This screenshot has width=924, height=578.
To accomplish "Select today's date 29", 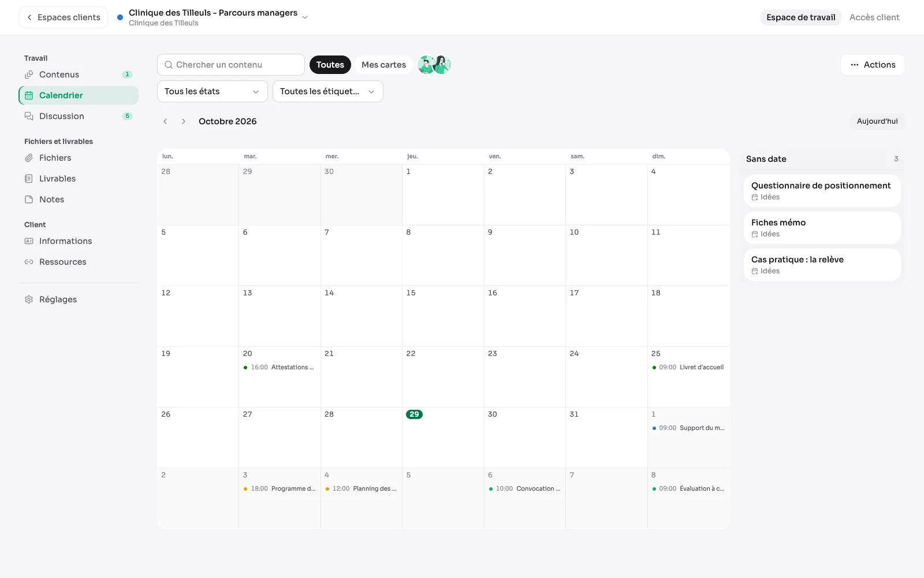I will coord(414,414).
